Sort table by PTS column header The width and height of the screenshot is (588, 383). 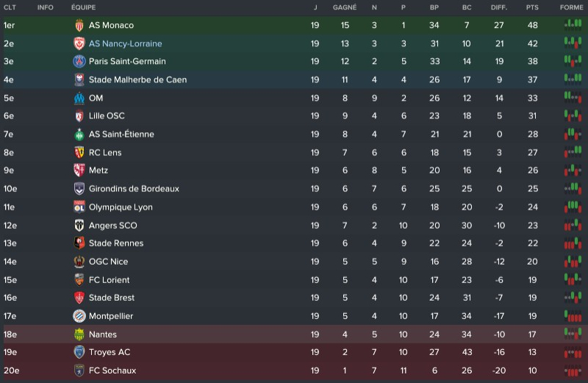click(532, 7)
